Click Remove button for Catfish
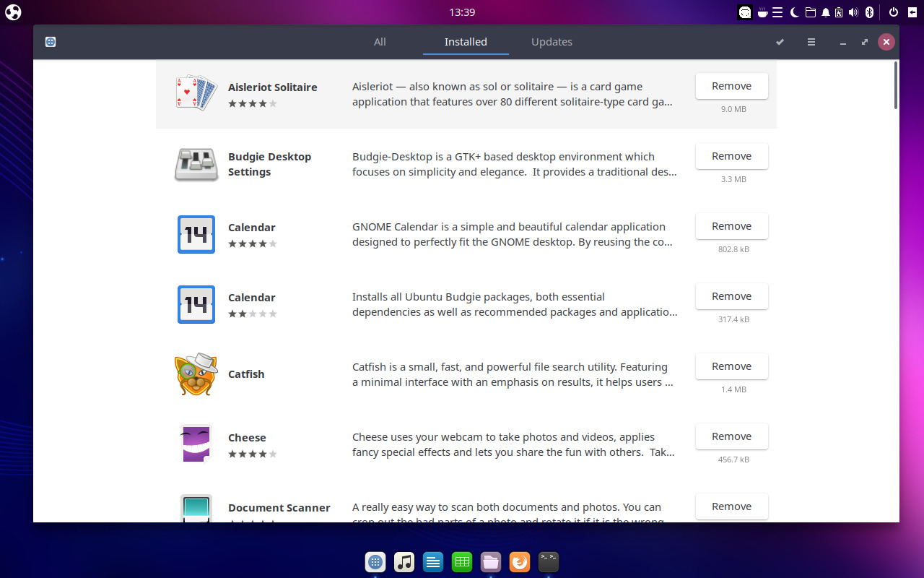The image size is (924, 578). click(731, 366)
